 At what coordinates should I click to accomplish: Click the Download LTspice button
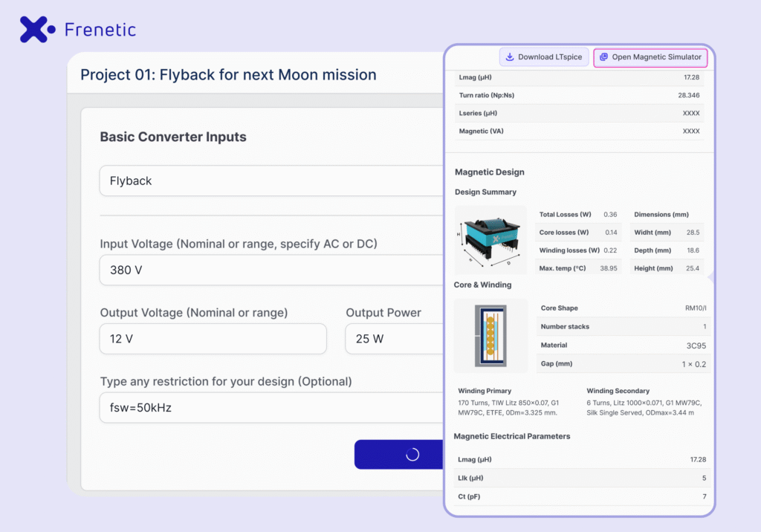[544, 56]
